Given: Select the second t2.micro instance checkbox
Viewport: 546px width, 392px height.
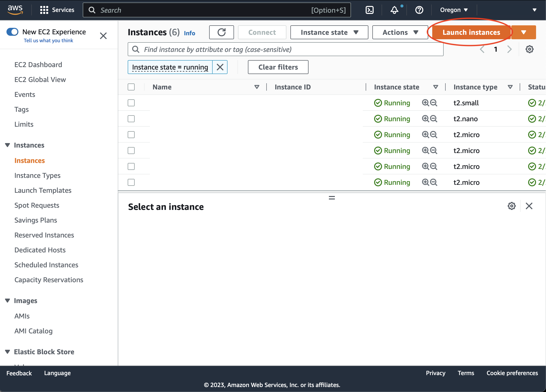Looking at the screenshot, I should [131, 151].
